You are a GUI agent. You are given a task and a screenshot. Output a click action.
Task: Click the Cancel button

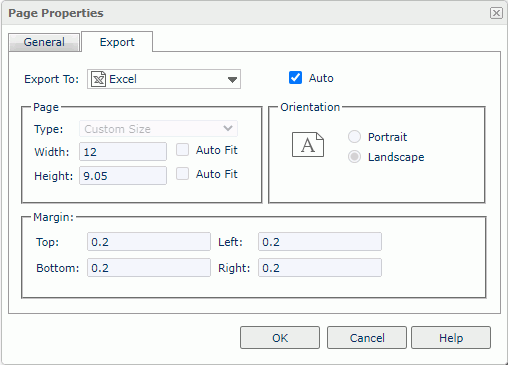(x=367, y=338)
